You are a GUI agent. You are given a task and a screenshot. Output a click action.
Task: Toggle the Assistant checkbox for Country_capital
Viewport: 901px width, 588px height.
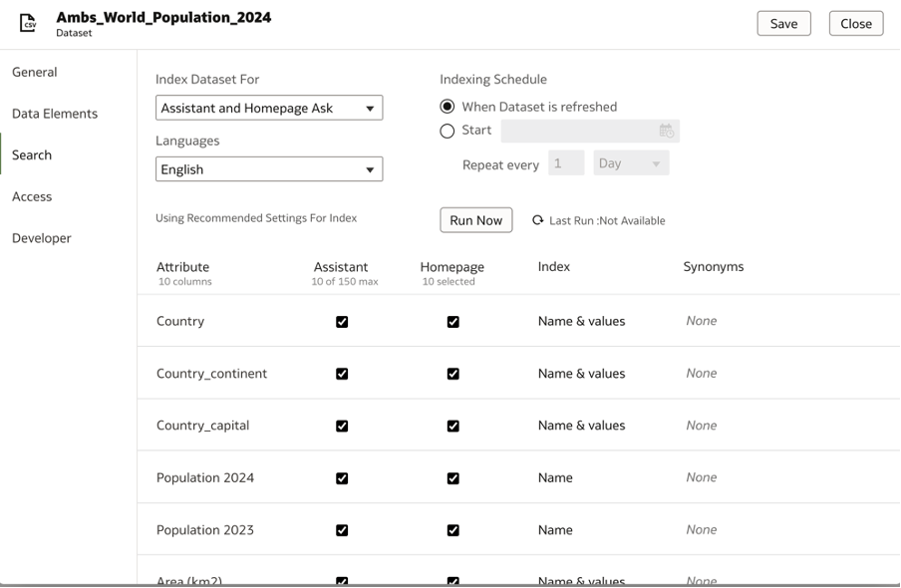pos(342,425)
